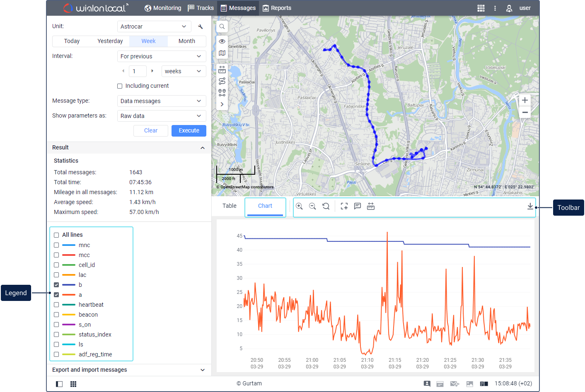Click the map search magnifier icon
585x392 pixels.
[x=222, y=26]
